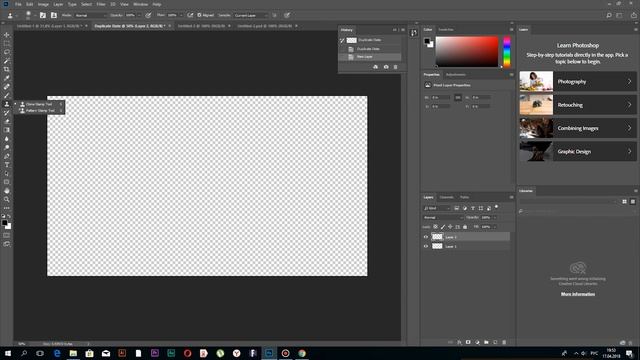Select the Gradient tool

[x=7, y=130]
